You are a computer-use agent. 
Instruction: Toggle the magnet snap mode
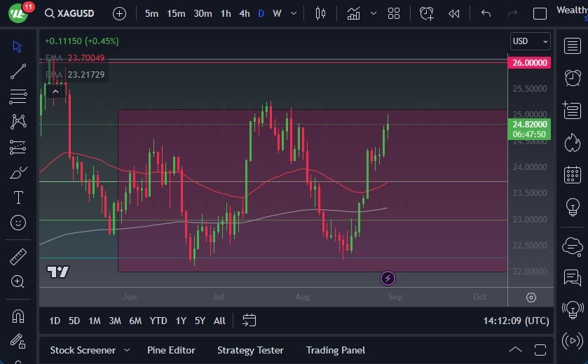(x=18, y=316)
